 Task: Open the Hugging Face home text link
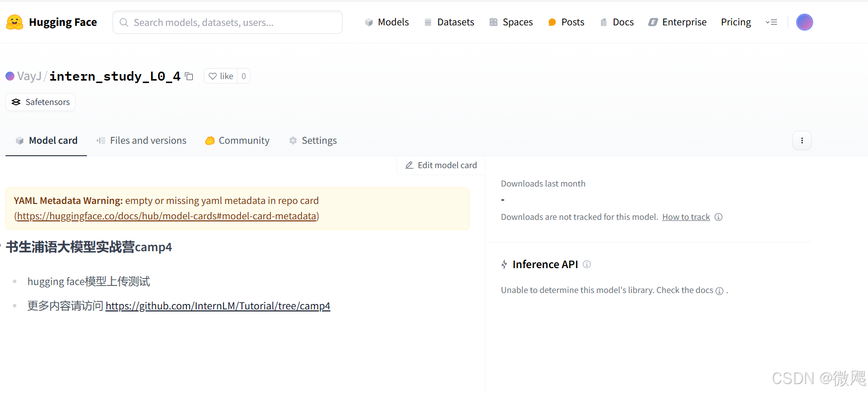(63, 22)
